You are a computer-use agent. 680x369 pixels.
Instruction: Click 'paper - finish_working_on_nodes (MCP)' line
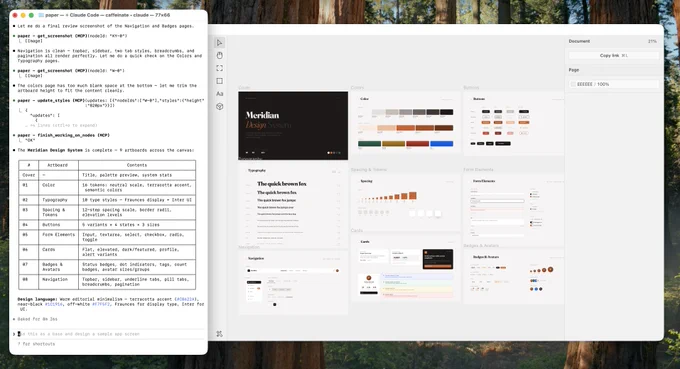pos(64,135)
